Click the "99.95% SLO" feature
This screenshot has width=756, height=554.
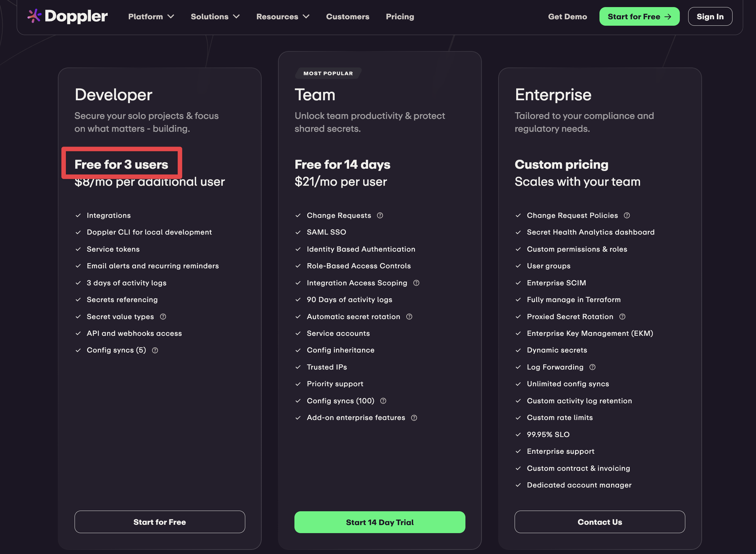(548, 434)
